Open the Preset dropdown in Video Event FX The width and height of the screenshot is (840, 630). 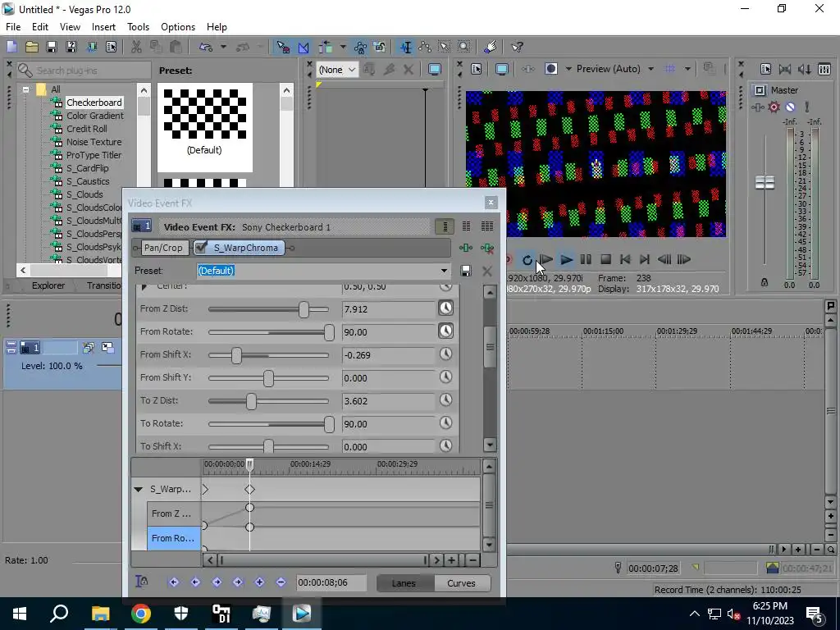point(444,271)
